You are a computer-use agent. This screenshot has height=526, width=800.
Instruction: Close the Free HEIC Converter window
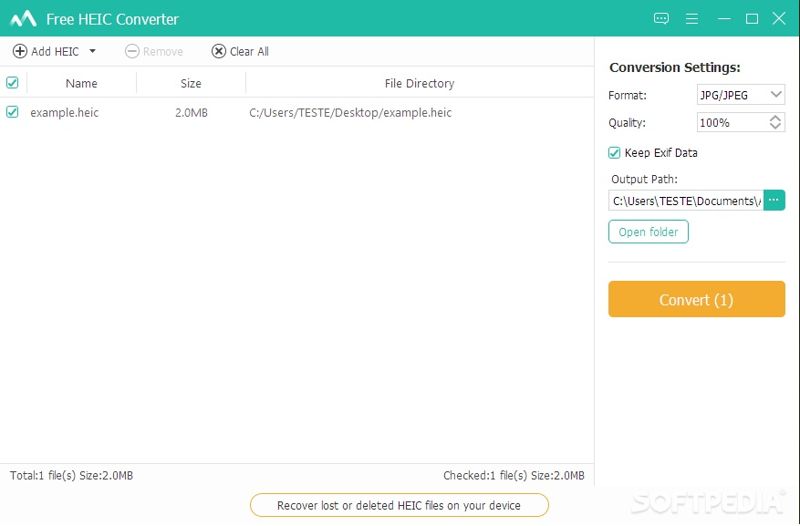coord(779,19)
